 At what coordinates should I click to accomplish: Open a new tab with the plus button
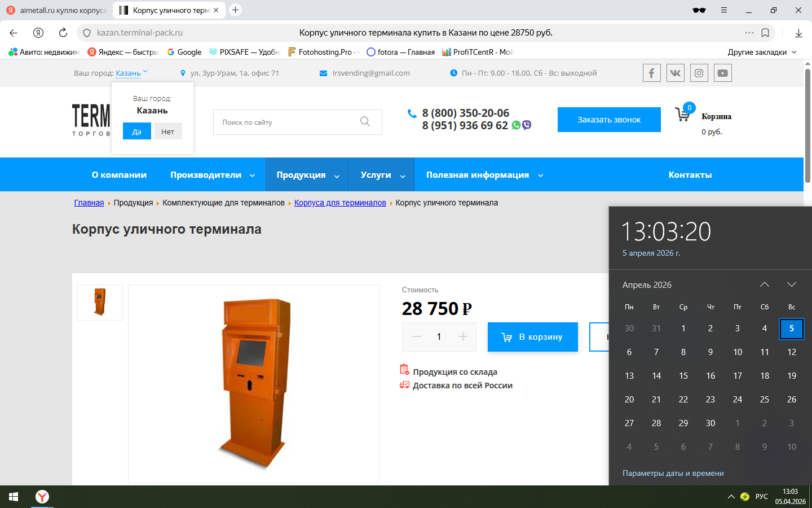tap(236, 10)
